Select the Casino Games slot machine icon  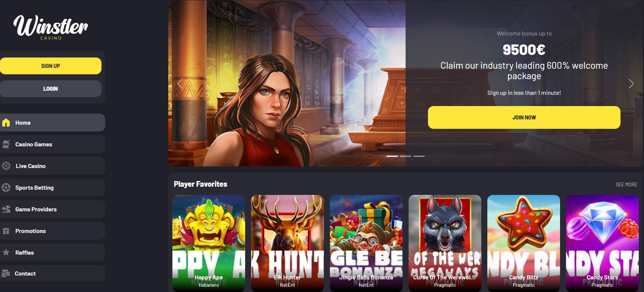pos(6,144)
